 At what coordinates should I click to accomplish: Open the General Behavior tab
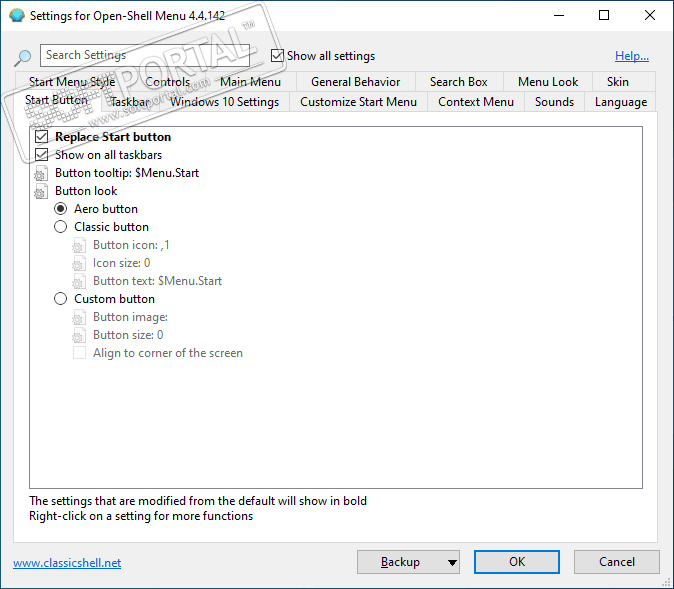click(x=355, y=82)
